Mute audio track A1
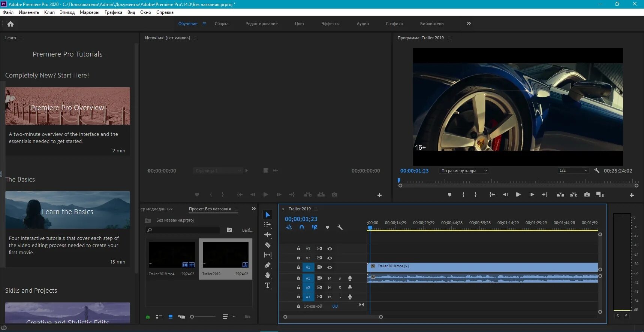Viewport: 644px width, 332px height. point(329,278)
